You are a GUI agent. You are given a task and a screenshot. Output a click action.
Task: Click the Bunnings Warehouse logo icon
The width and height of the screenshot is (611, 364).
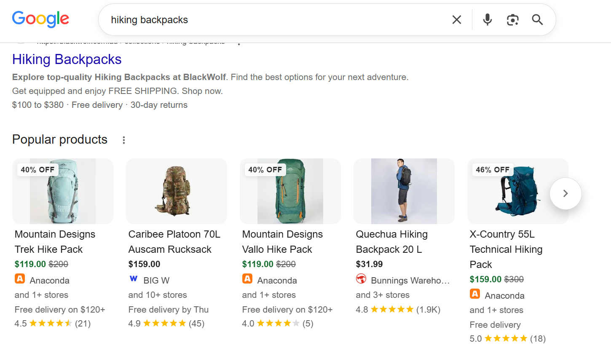tap(361, 279)
